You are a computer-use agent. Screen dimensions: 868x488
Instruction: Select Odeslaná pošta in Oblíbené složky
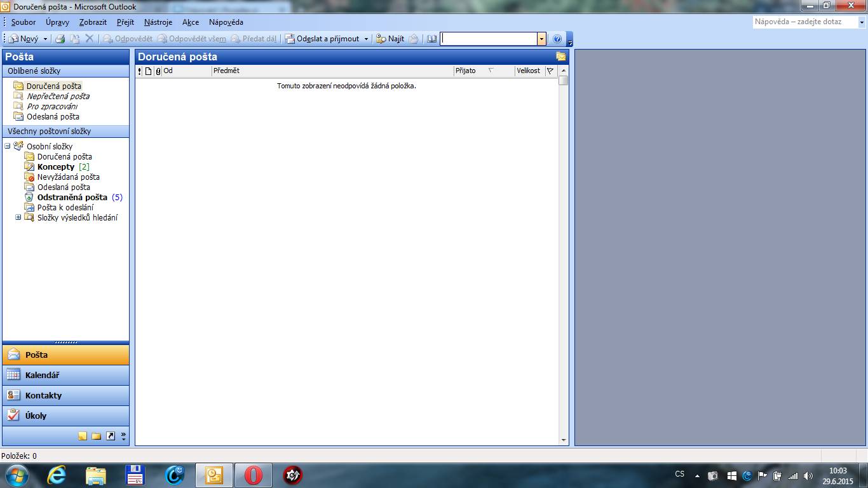[x=53, y=116]
